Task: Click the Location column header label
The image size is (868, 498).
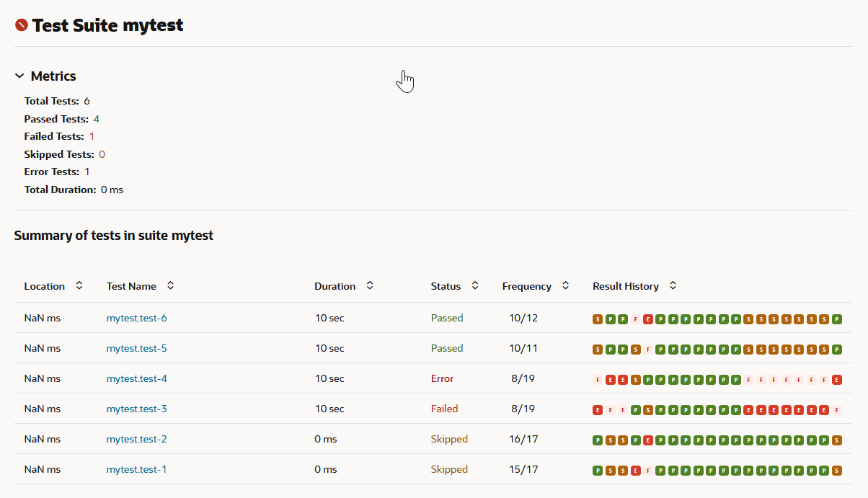Action: [45, 286]
